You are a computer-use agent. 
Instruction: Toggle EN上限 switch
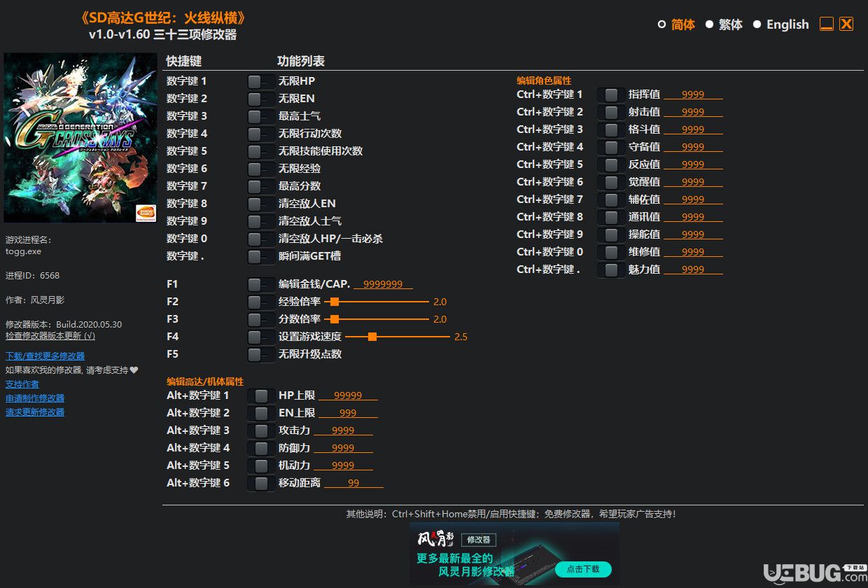pos(261,413)
